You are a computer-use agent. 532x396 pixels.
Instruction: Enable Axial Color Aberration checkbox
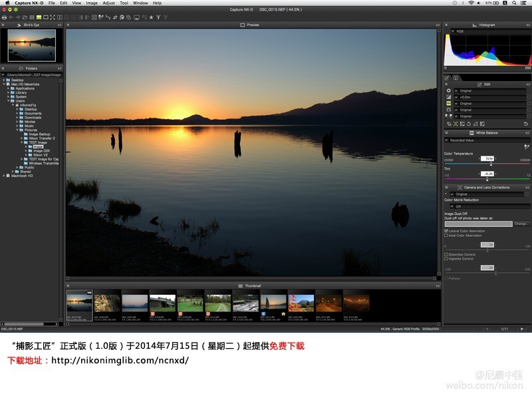pos(446,236)
